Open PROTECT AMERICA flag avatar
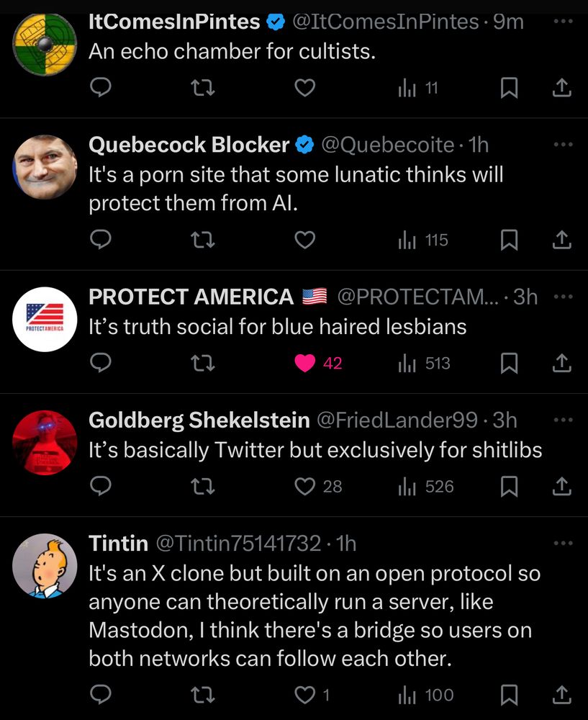The image size is (588, 720). point(45,319)
